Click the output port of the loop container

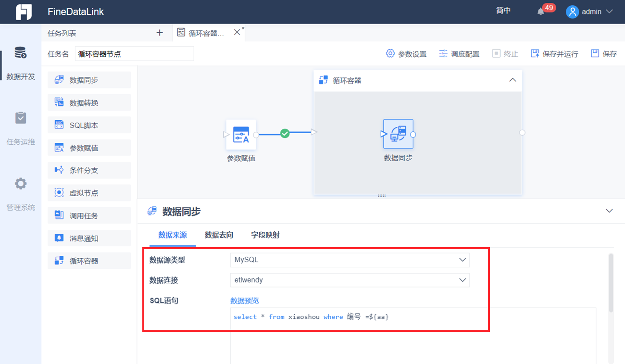522,132
